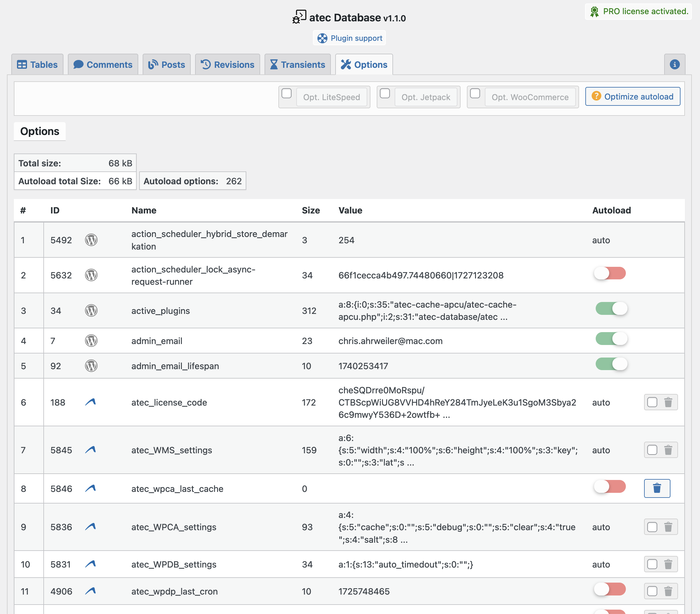Click the question mark icon on Optimize autoload
The image size is (700, 614).
point(596,96)
